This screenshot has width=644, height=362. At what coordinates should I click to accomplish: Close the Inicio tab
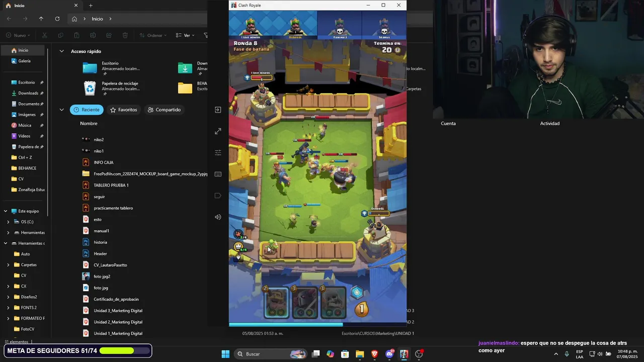(76, 6)
